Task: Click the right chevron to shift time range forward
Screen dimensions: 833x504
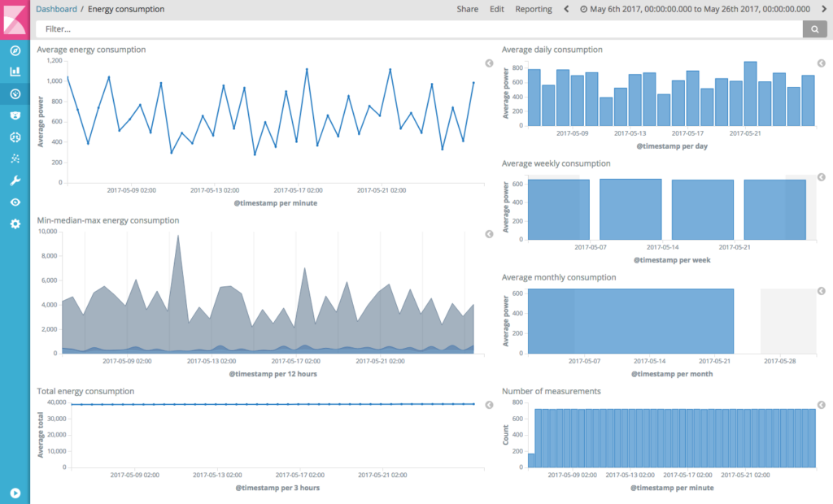Action: click(x=826, y=9)
